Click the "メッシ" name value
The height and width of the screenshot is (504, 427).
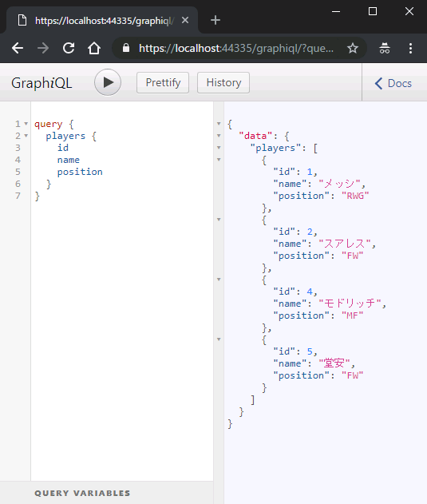(x=339, y=184)
